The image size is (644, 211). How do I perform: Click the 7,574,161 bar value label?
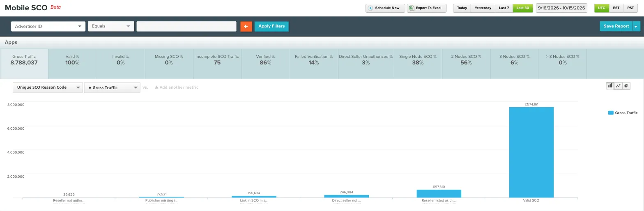(531, 104)
